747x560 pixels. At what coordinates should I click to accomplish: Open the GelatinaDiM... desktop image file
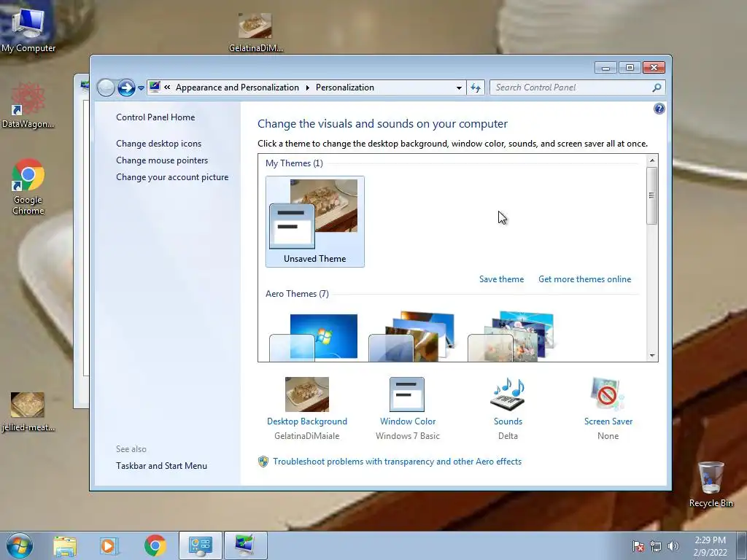coord(255,31)
